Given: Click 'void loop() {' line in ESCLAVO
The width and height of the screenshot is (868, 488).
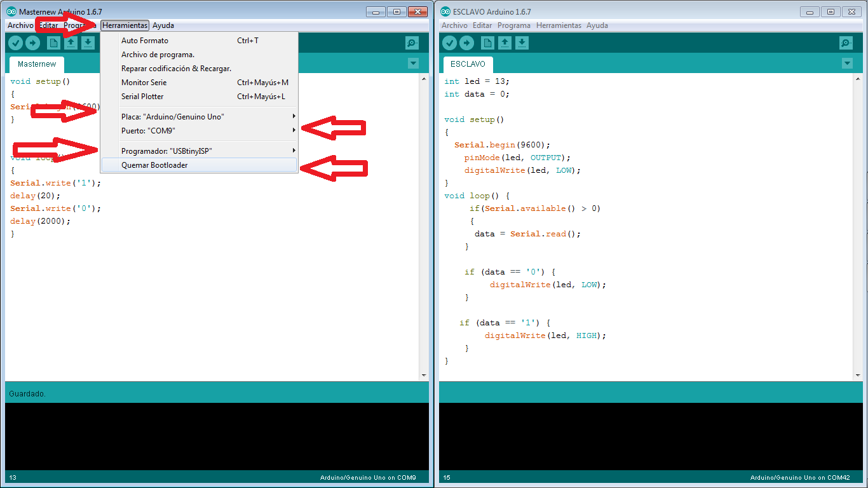Looking at the screenshot, I should [477, 196].
